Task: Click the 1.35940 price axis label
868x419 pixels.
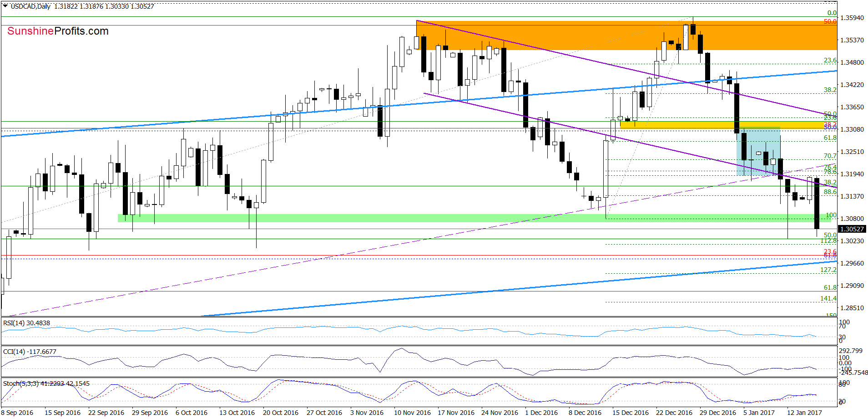Action: coord(852,18)
